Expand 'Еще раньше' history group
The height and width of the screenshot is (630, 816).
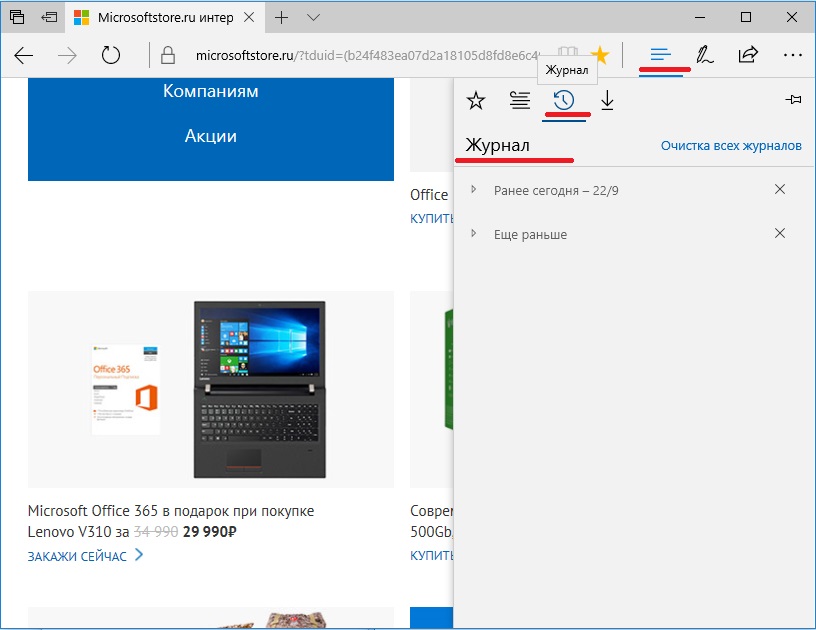click(474, 234)
